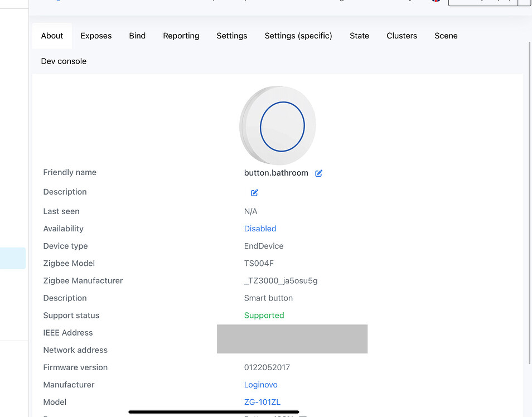Go to the Reporting tab
Viewport: 532px width, 417px height.
coord(181,36)
